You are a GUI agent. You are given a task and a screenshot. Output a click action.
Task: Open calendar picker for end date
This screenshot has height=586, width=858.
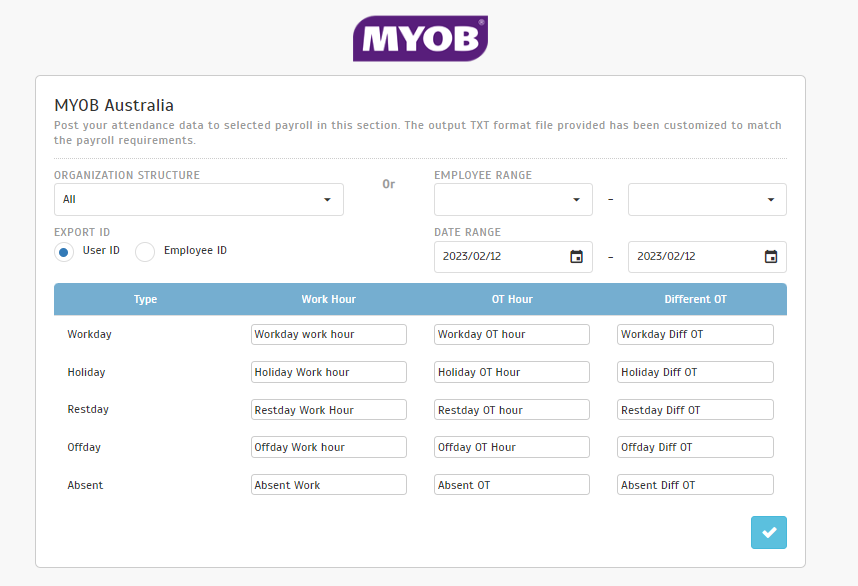click(x=770, y=257)
